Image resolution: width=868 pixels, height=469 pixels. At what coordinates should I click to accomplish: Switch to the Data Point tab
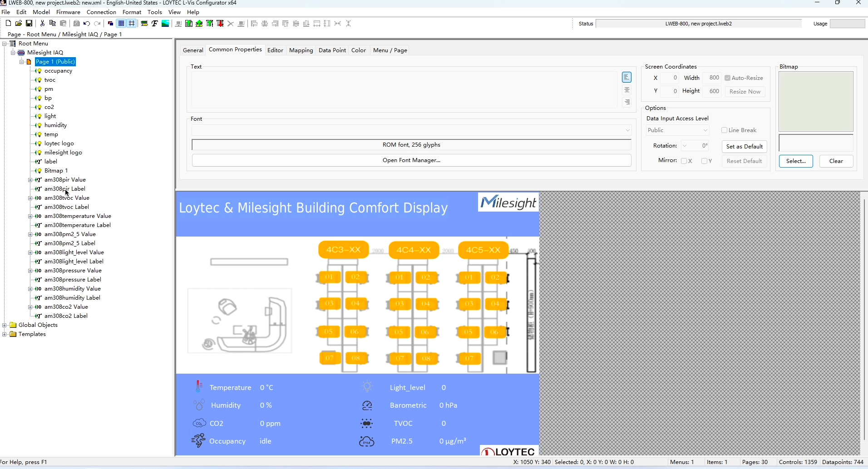tap(332, 50)
